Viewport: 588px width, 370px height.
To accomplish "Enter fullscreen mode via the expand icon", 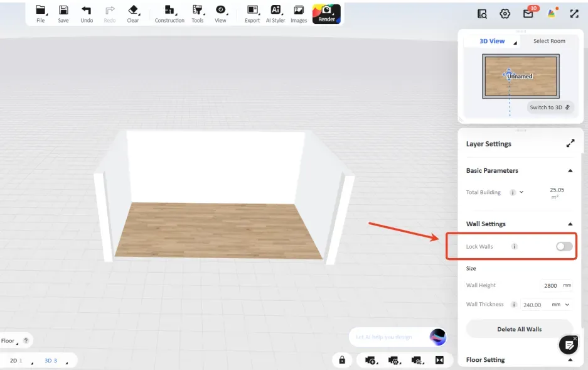I will click(x=574, y=14).
